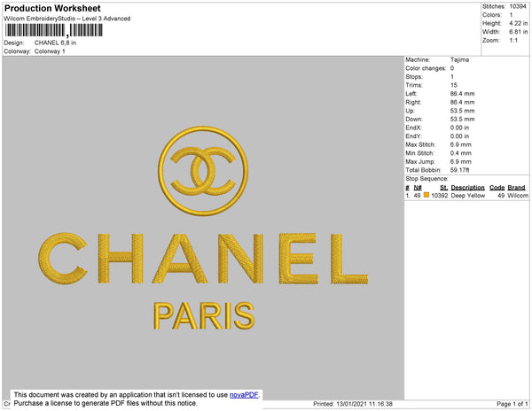Click the Printed date and time stamp

[x=353, y=404]
